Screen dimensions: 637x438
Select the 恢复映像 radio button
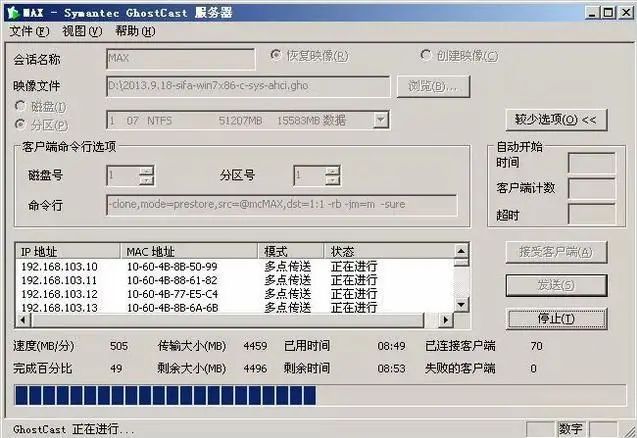(277, 57)
